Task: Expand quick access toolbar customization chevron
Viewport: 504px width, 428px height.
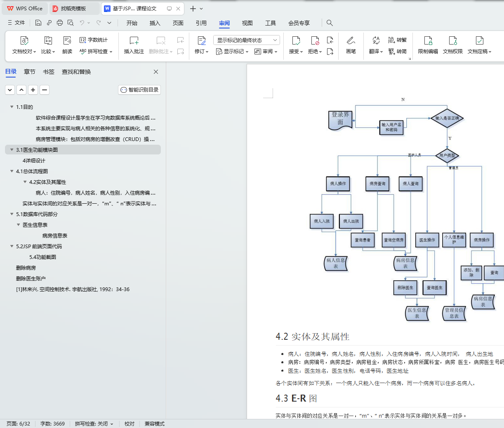Action: pyautogui.click(x=109, y=23)
